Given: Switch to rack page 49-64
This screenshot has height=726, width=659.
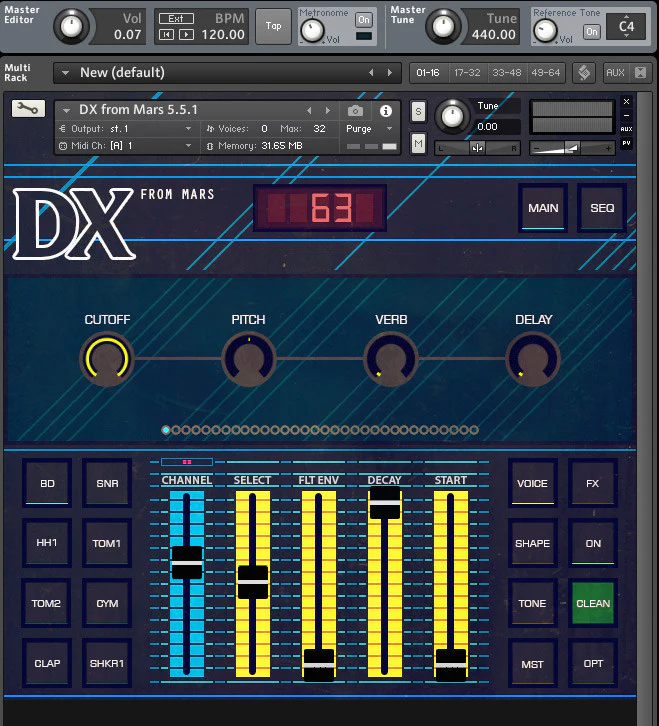Looking at the screenshot, I should pos(546,73).
